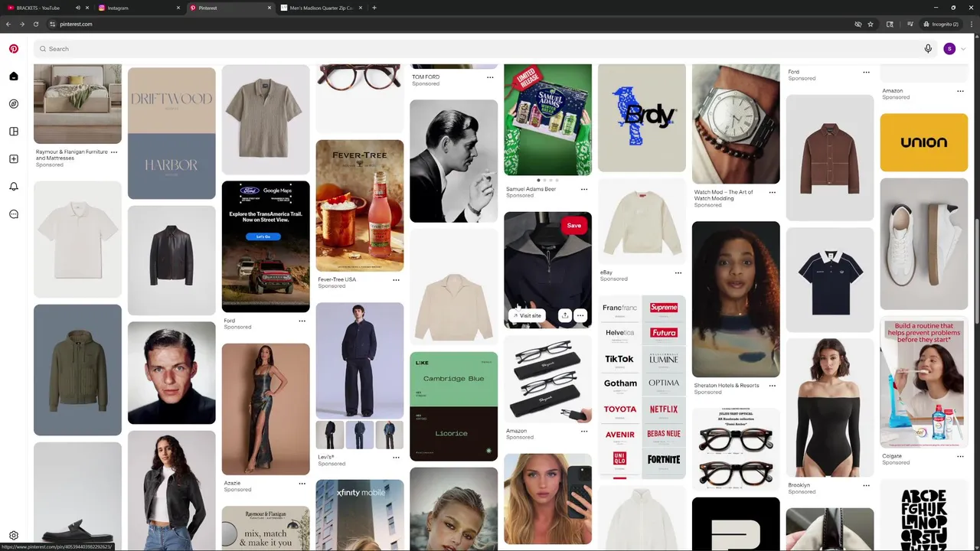Open messages chat bubble icon
This screenshot has height=551, width=980.
click(14, 214)
